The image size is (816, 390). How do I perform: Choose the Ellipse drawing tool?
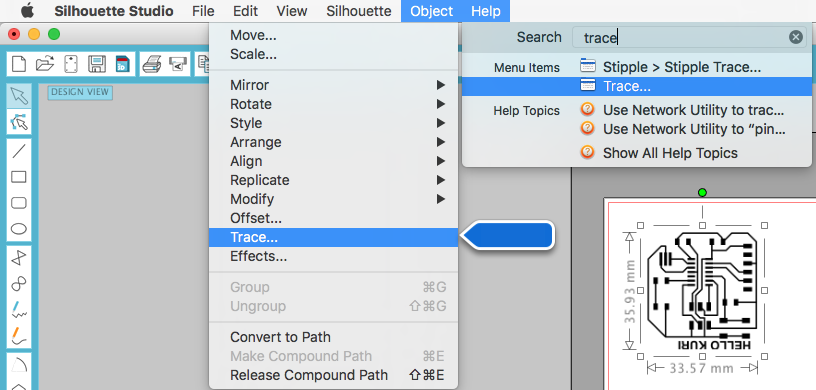click(x=19, y=229)
